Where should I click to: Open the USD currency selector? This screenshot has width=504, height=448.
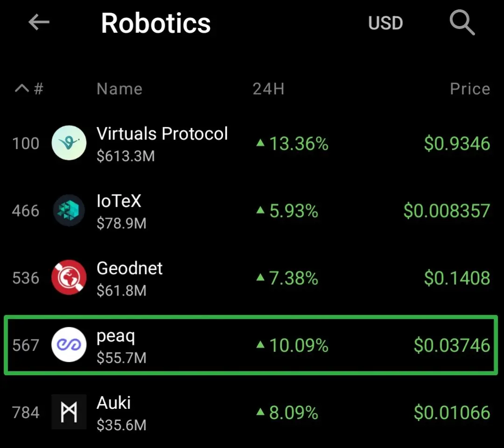click(385, 23)
